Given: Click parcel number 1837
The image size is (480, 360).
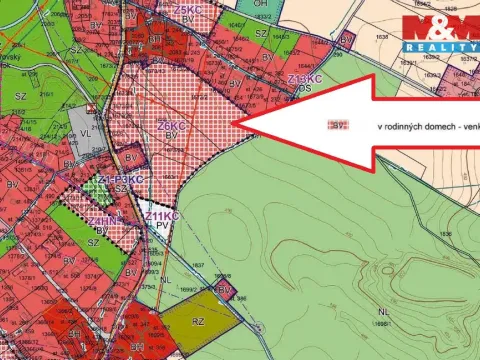Looking at the screenshot, I should (198, 265).
